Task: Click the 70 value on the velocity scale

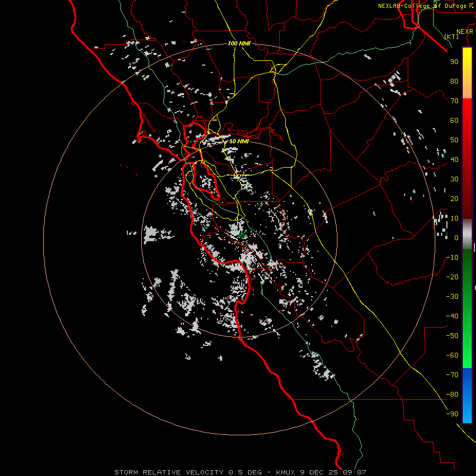Action: pyautogui.click(x=454, y=101)
